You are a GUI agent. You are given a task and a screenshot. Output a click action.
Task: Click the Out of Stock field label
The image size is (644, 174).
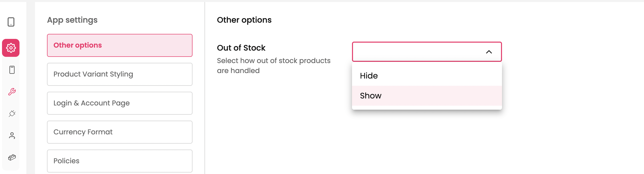(x=241, y=48)
